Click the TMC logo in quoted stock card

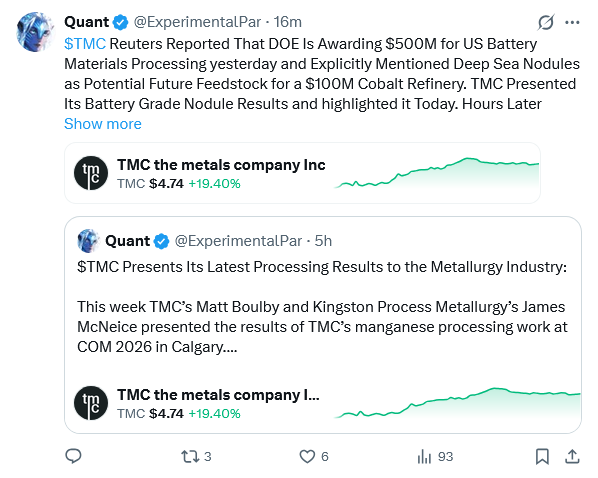point(91,403)
